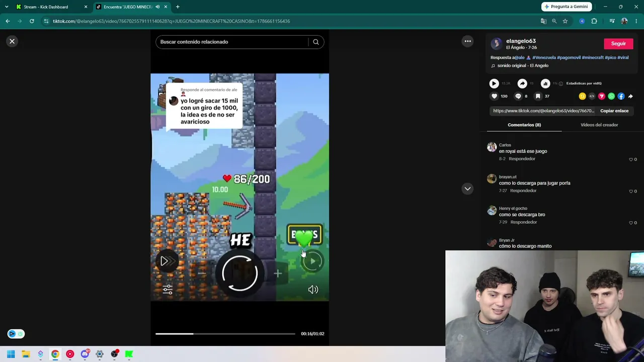Open a new browser tab
This screenshot has width=644, height=362.
click(178, 7)
